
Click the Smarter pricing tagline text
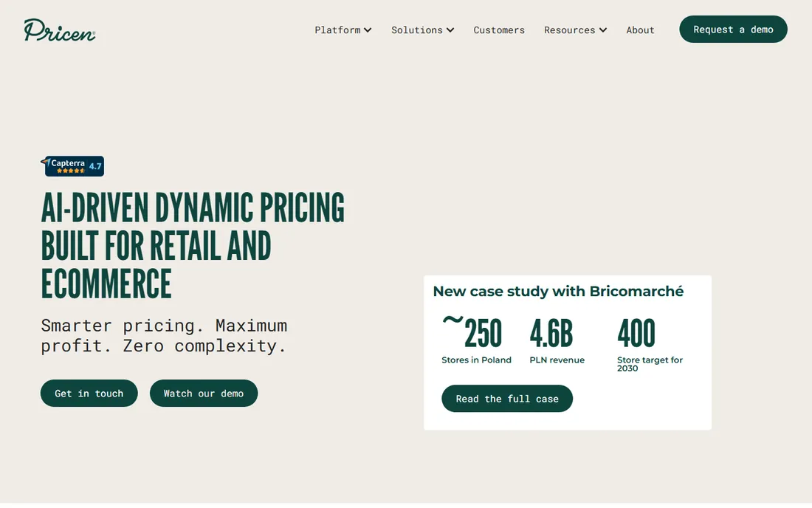(164, 335)
